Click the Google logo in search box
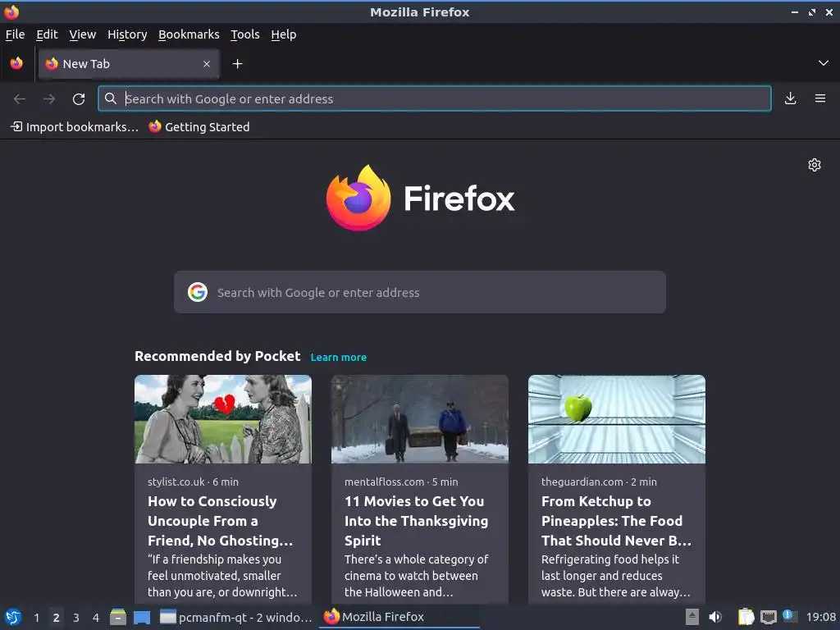 (x=198, y=293)
